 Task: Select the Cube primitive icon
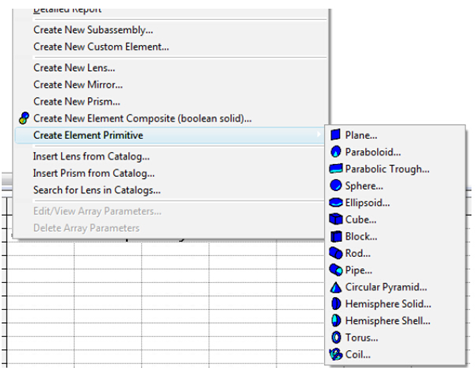pos(336,219)
